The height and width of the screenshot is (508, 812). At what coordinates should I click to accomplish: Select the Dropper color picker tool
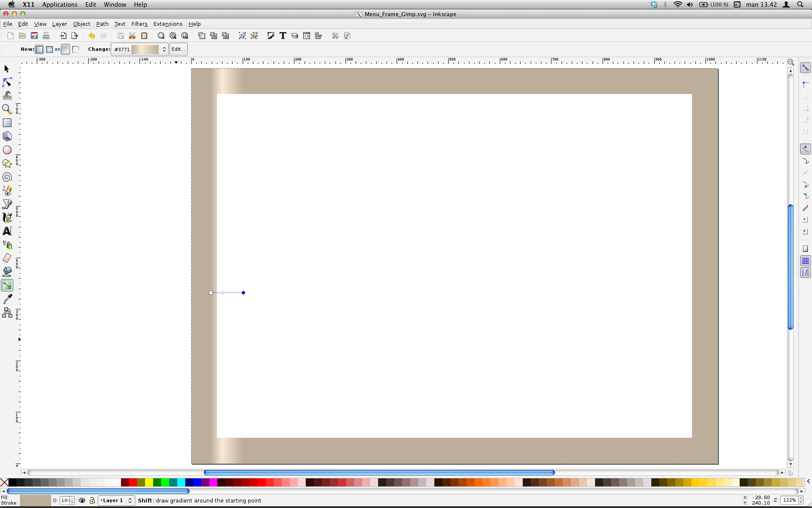7,299
